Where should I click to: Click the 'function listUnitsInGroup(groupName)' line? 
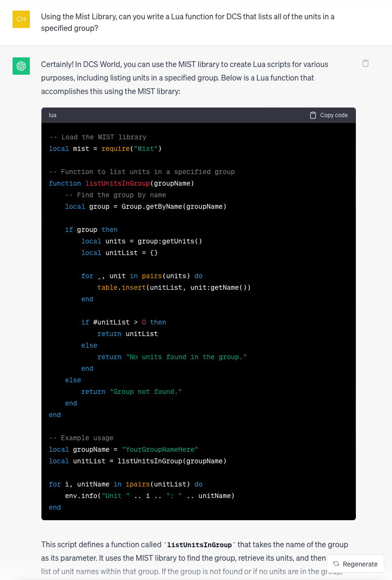click(x=121, y=183)
